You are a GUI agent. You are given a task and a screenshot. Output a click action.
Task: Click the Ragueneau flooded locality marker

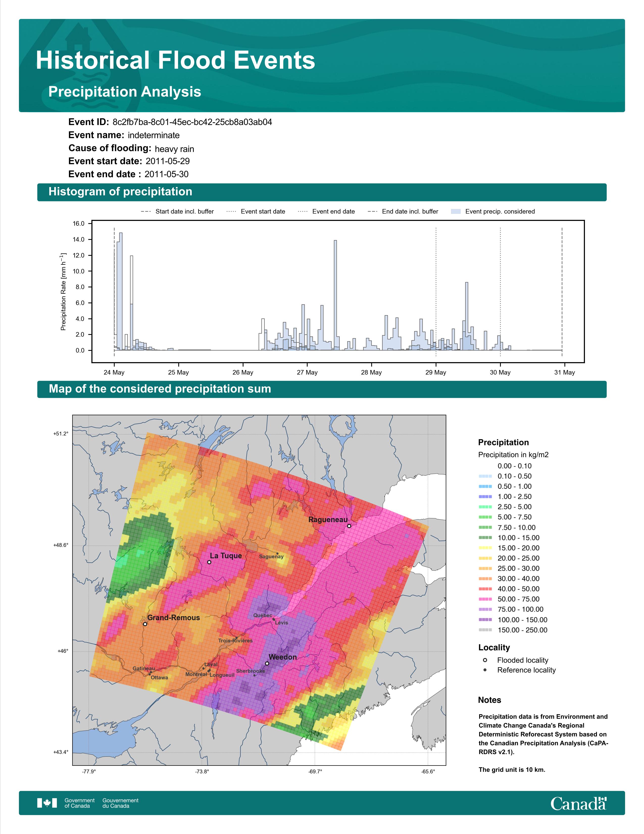coord(349,526)
